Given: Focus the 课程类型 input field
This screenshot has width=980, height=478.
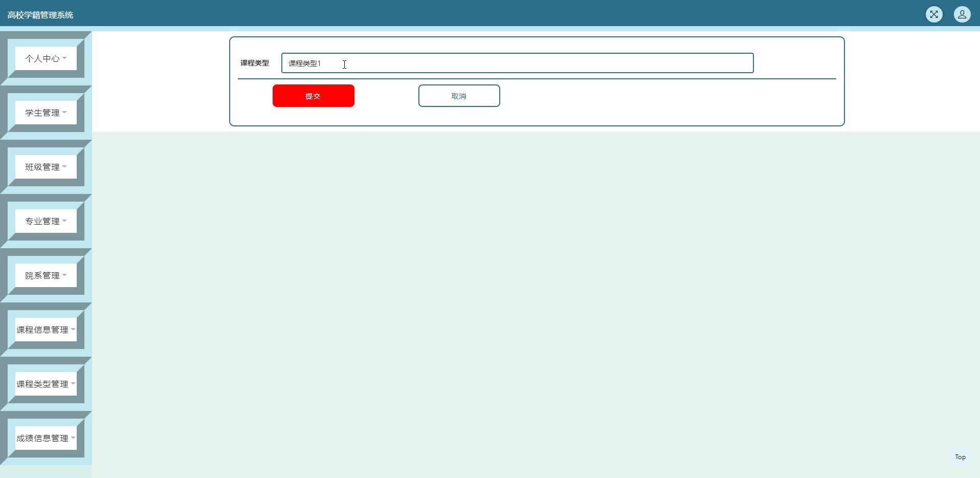Looking at the screenshot, I should [518, 63].
